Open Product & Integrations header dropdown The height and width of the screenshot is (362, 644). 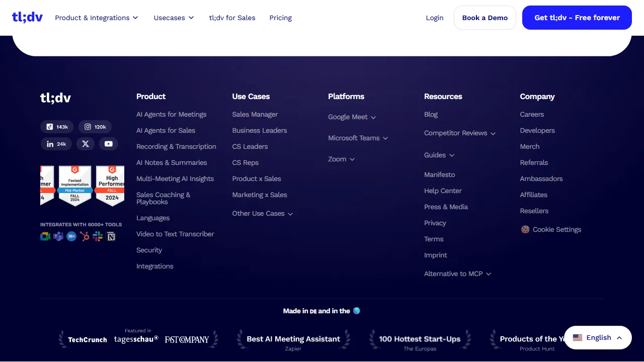click(97, 18)
